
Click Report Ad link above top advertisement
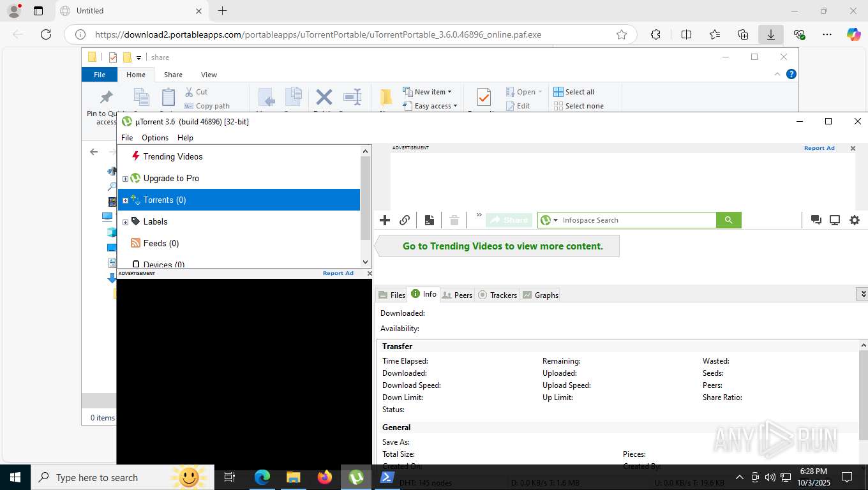tap(819, 148)
